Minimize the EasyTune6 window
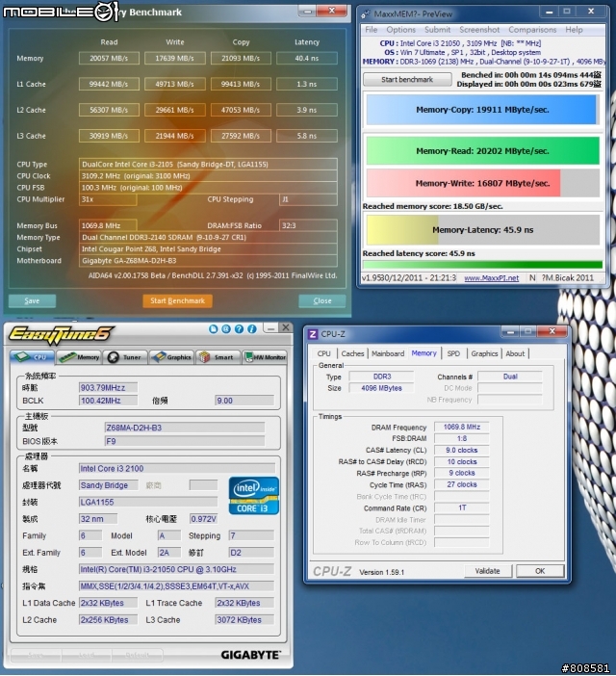Image resolution: width=616 pixels, height=676 pixels. coord(270,328)
